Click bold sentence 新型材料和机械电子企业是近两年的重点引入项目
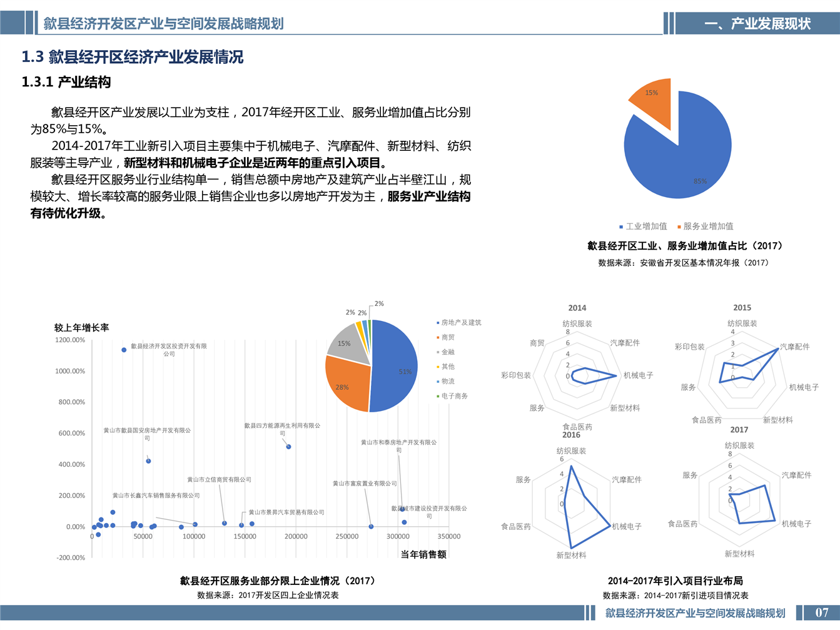This screenshot has height=630, width=840. (x=252, y=163)
